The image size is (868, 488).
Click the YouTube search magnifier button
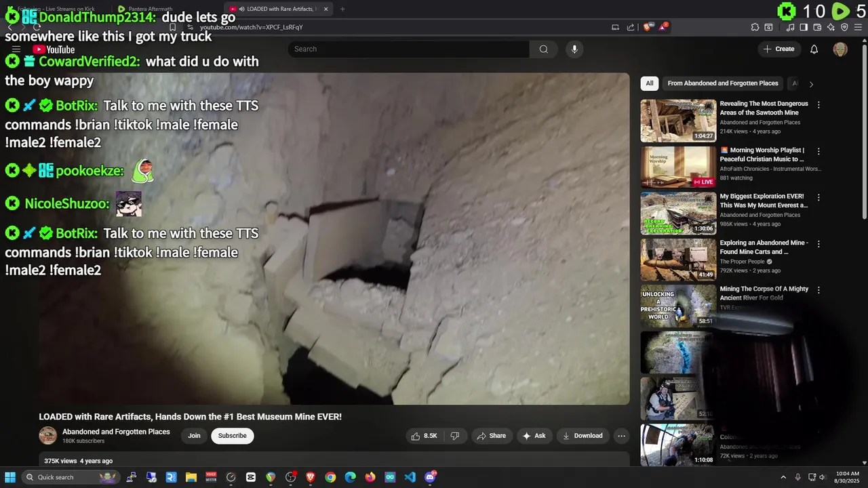click(543, 49)
